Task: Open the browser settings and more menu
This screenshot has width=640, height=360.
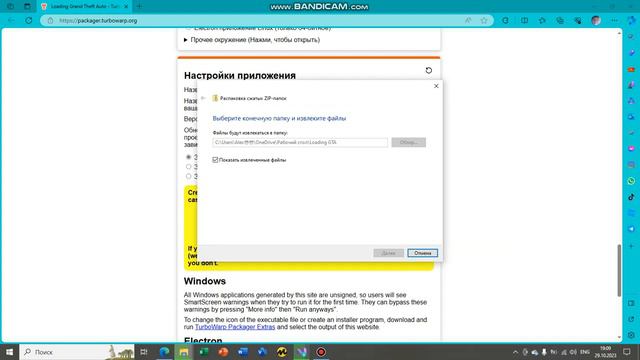Action: coord(614,20)
